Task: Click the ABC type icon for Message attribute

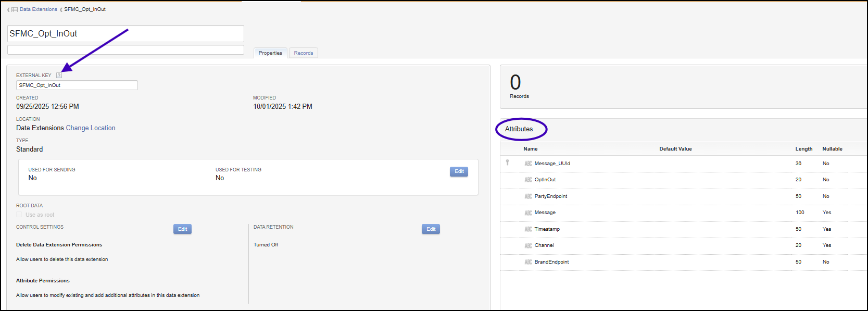Action: pos(528,213)
